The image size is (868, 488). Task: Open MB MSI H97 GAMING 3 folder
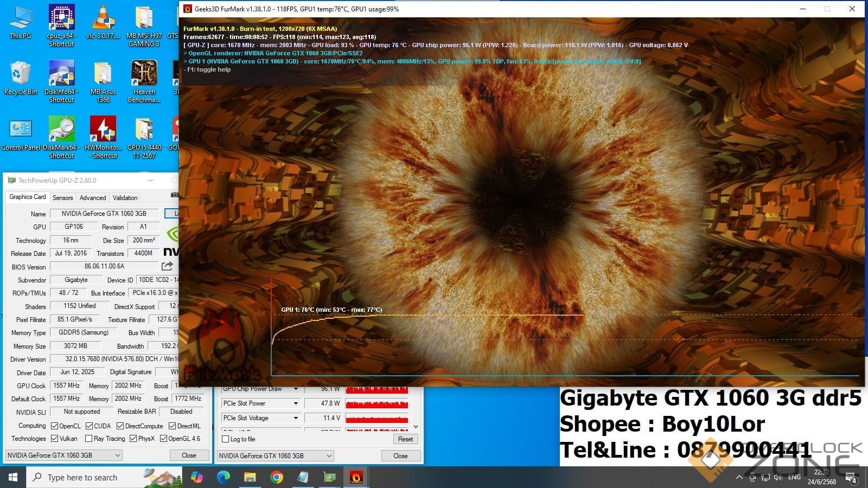(144, 25)
